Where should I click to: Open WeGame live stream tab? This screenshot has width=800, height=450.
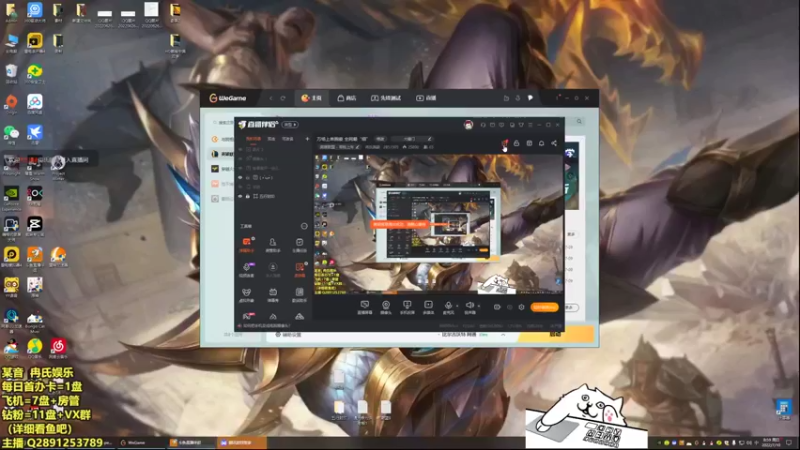tap(426, 98)
